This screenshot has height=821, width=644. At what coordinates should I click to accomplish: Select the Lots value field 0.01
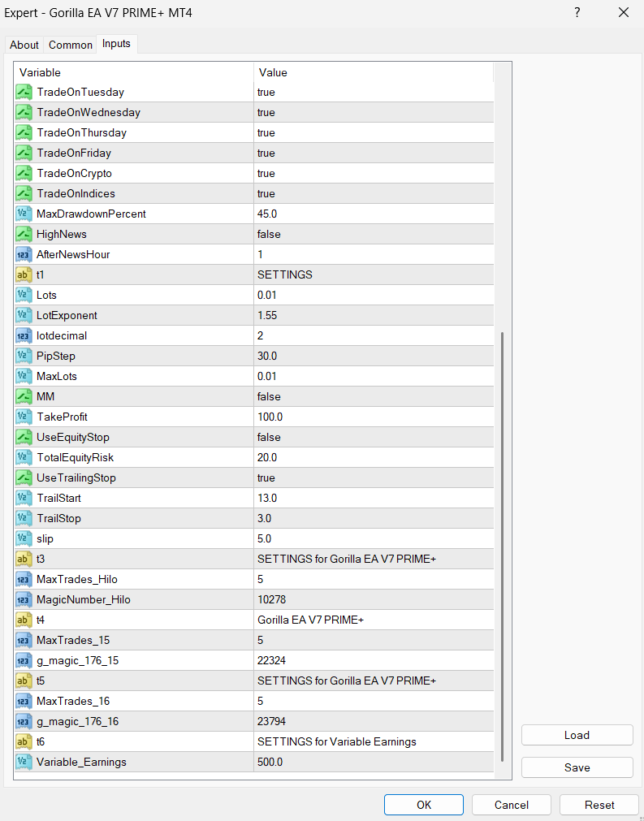374,296
